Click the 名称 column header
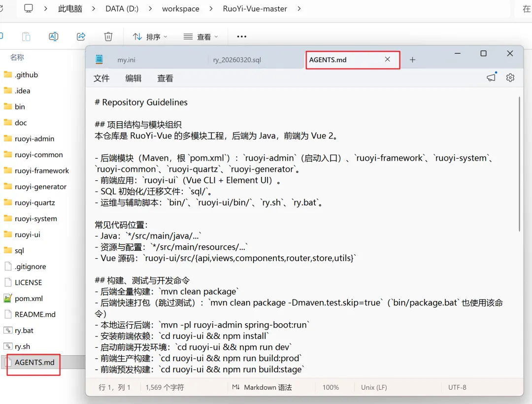The width and height of the screenshot is (532, 404). point(17,57)
